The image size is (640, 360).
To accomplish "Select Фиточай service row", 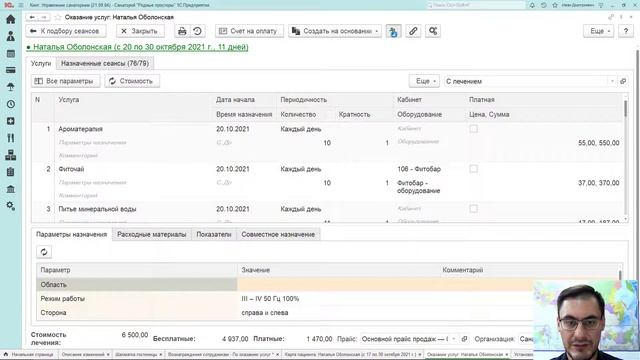I will (x=328, y=182).
